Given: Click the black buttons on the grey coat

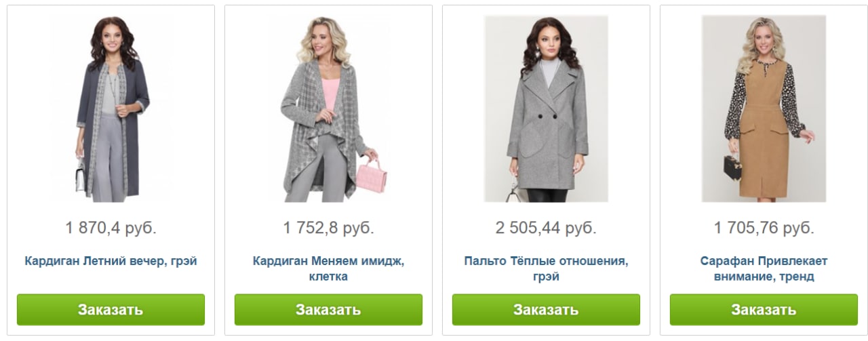Looking at the screenshot, I should click(549, 117).
